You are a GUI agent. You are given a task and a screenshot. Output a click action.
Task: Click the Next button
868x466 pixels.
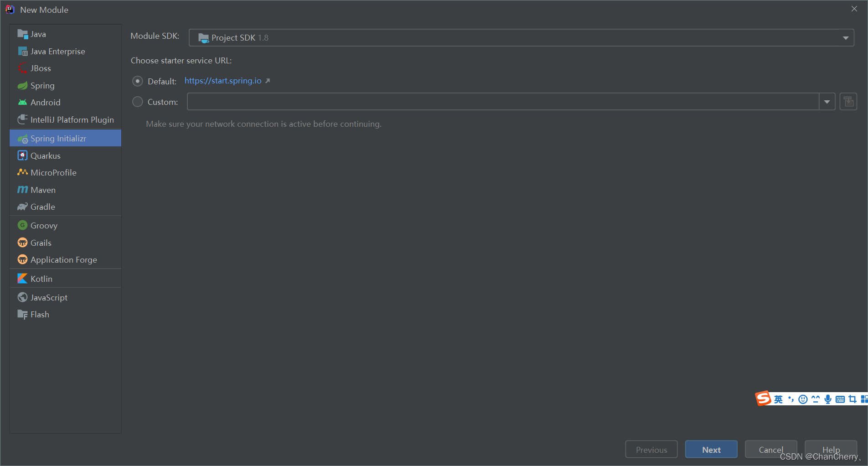(711, 450)
